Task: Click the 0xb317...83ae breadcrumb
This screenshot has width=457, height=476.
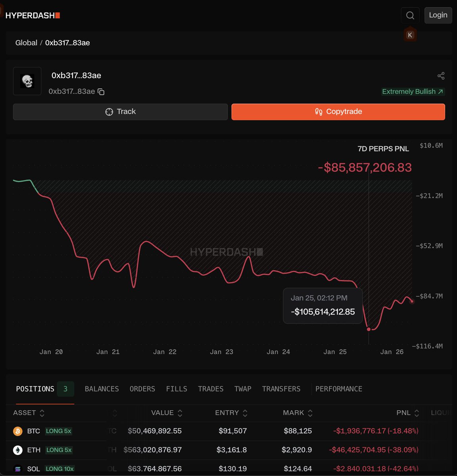Action: (x=67, y=43)
